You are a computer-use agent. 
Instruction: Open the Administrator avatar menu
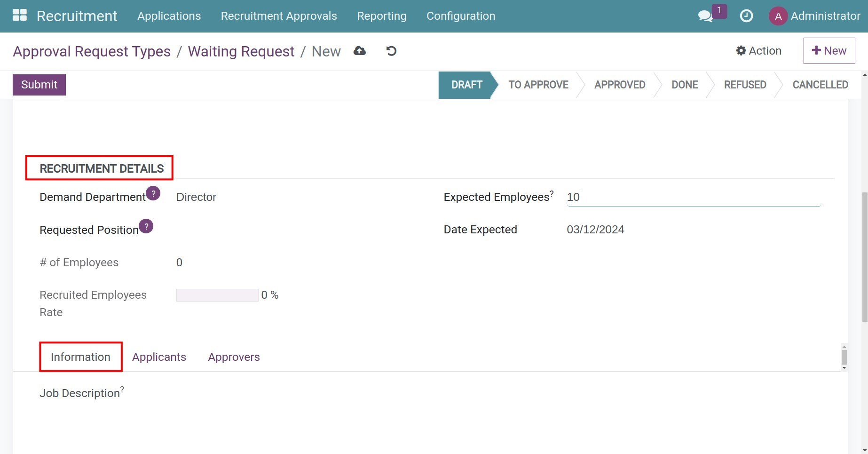pos(778,16)
